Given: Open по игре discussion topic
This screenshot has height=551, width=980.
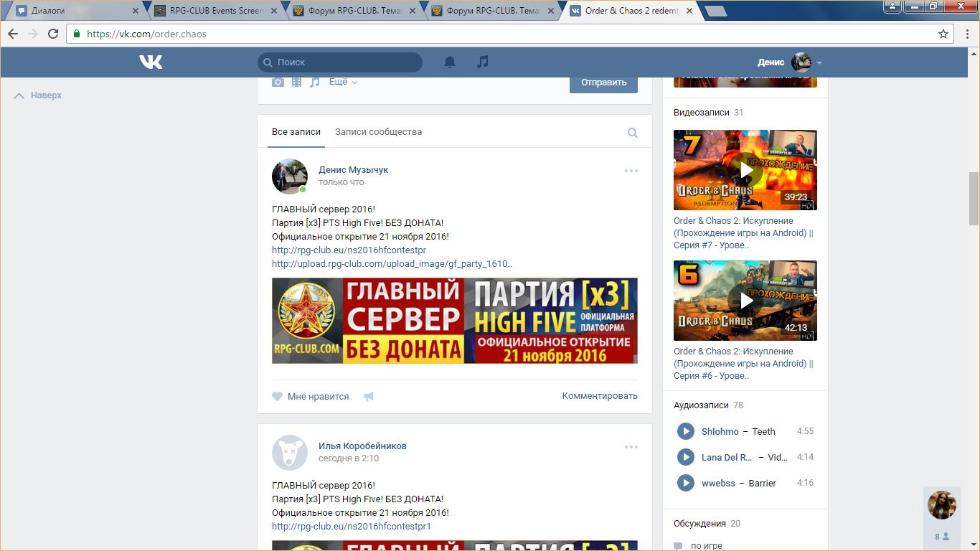Looking at the screenshot, I should click(x=707, y=546).
